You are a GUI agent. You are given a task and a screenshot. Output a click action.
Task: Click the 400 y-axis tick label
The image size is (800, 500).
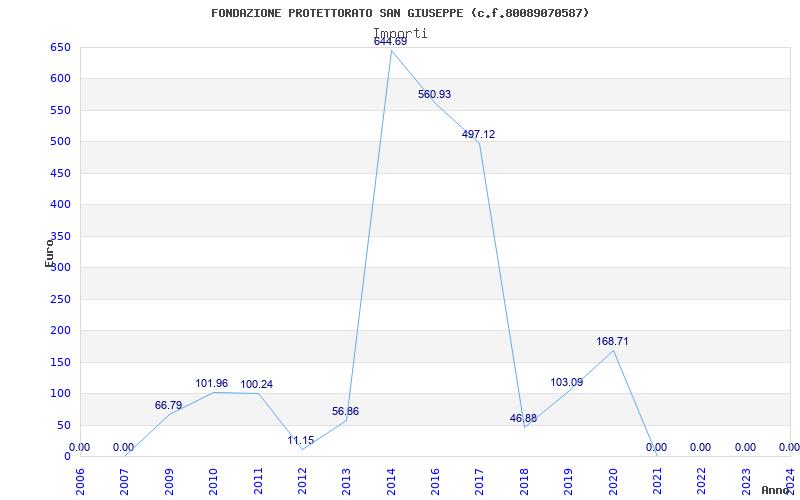tap(60, 205)
